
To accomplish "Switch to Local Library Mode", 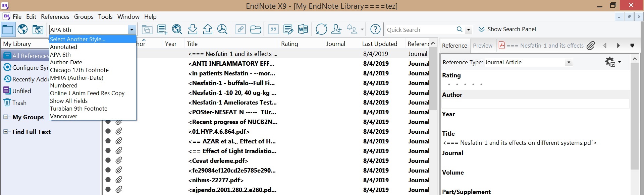I will (8, 29).
